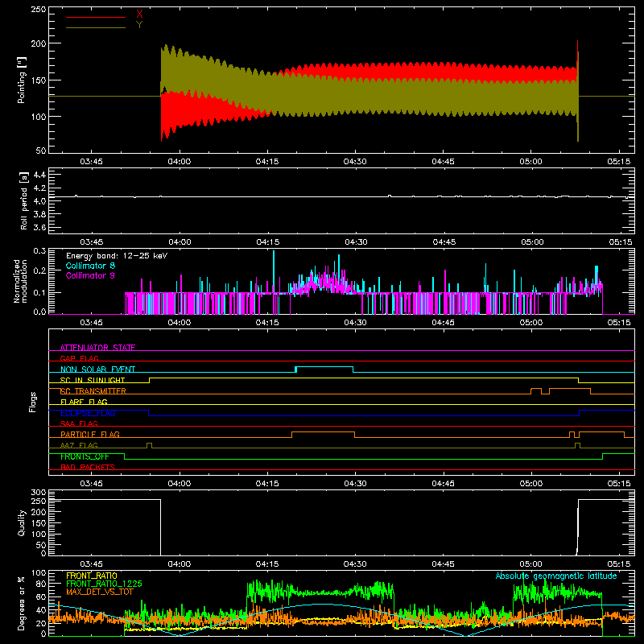This screenshot has width=644, height=644.
Task: Click the 05:00 time tick under modulation plot
Action: pyautogui.click(x=531, y=323)
